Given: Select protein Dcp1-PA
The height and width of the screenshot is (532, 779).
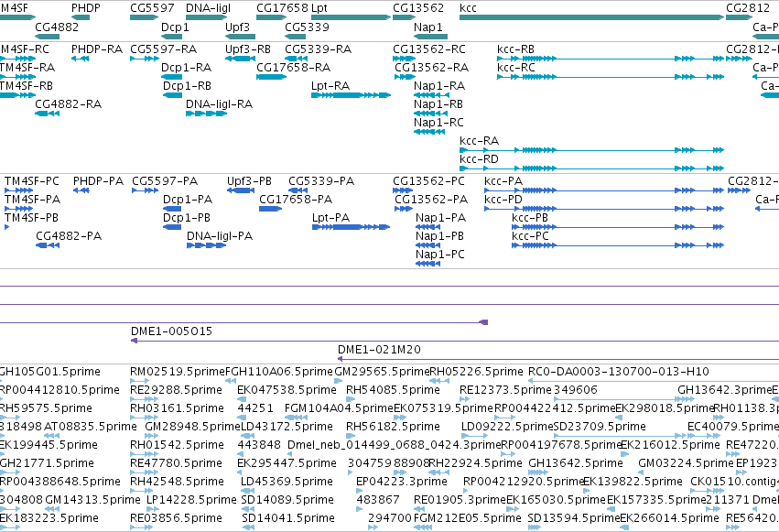Looking at the screenshot, I should (172, 209).
